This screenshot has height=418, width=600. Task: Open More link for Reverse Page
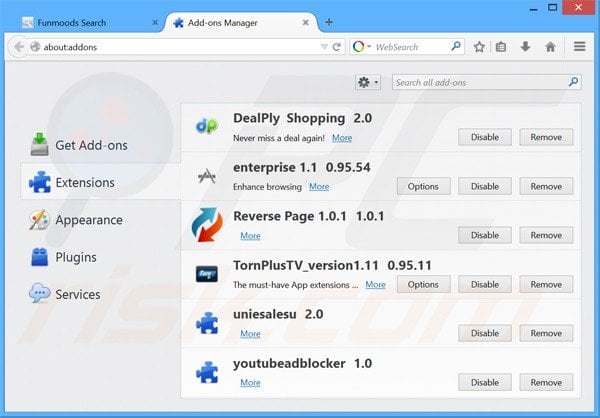pyautogui.click(x=250, y=236)
